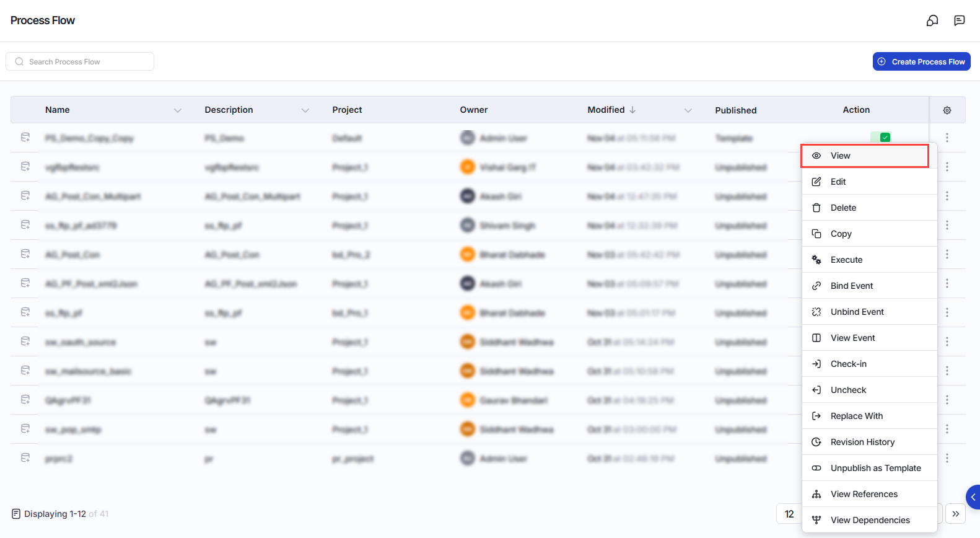This screenshot has height=538, width=980.
Task: Click the Revision History clock icon
Action: tap(816, 442)
